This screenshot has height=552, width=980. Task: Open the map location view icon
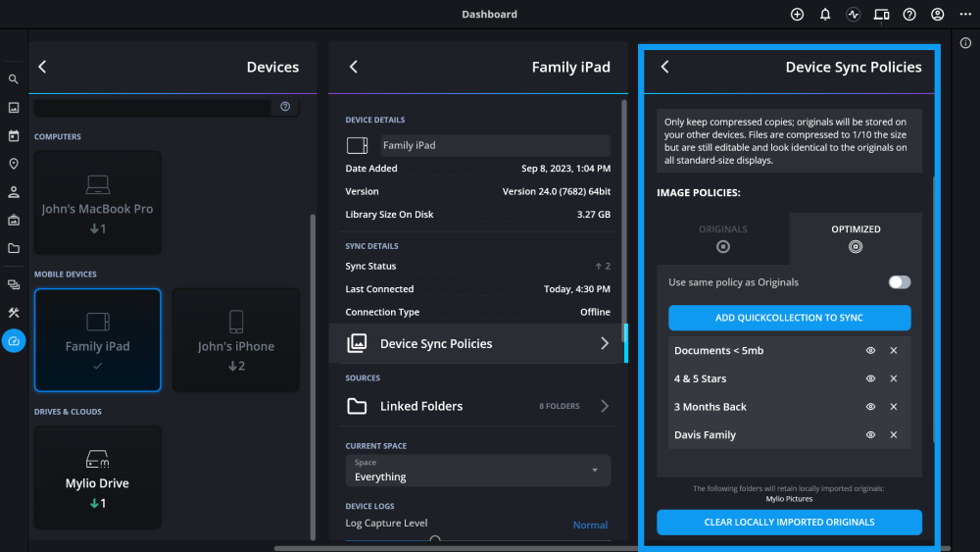(14, 164)
